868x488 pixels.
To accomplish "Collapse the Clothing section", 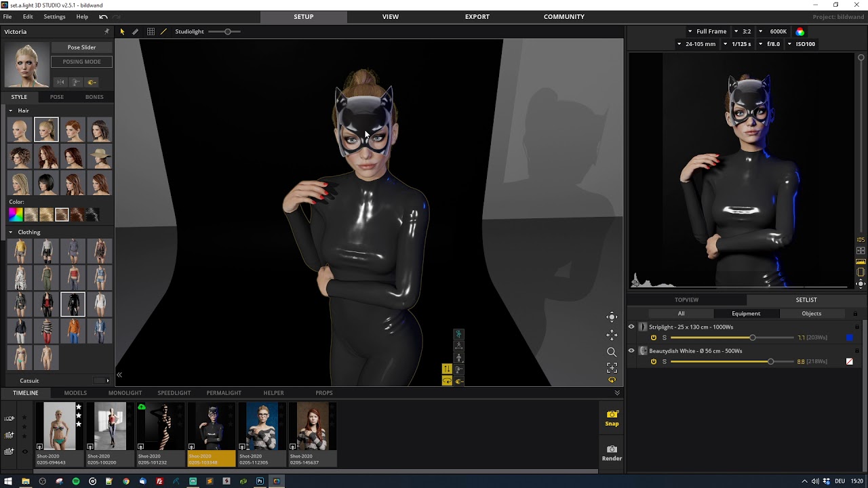I will click(x=11, y=232).
